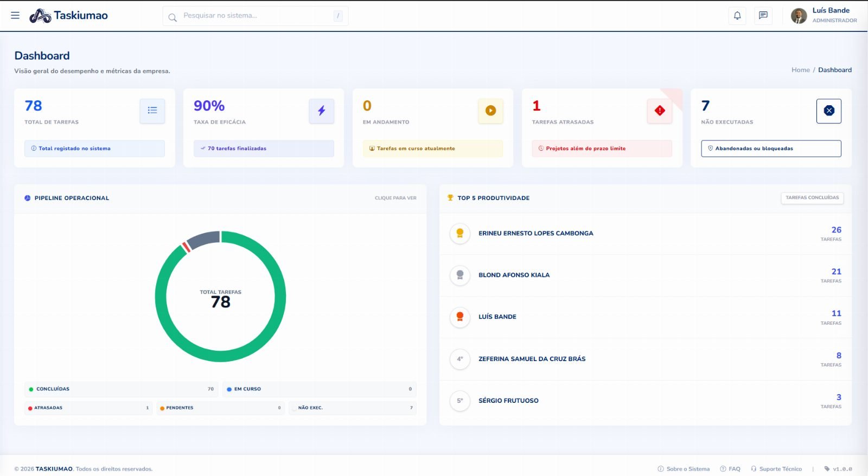Click the silver medal beside Blond Afonso Kiala
The width and height of the screenshot is (868, 476).
460,275
